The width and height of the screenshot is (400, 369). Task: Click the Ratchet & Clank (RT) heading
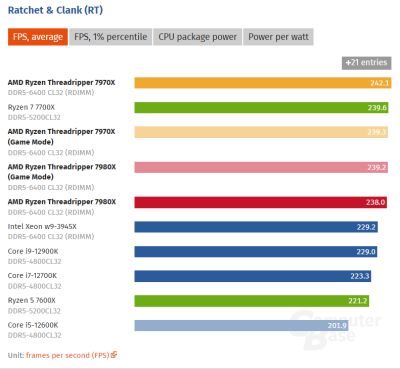point(55,10)
